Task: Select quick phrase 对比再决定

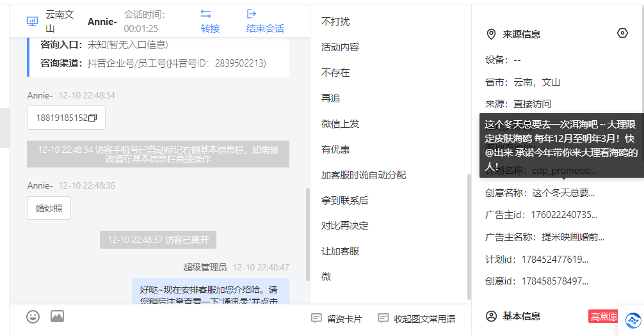Action: (x=344, y=226)
